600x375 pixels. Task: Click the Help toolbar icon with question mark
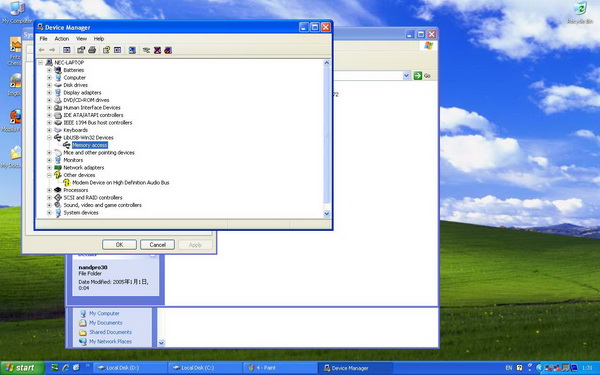pyautogui.click(x=106, y=50)
